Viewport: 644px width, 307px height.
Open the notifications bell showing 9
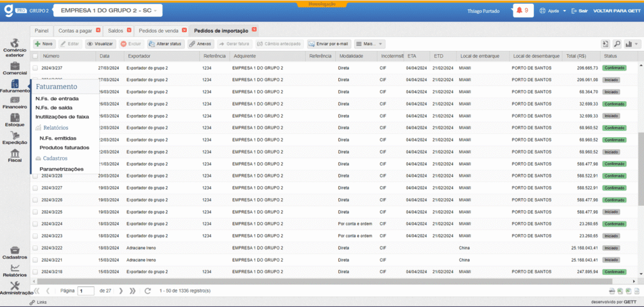point(523,11)
